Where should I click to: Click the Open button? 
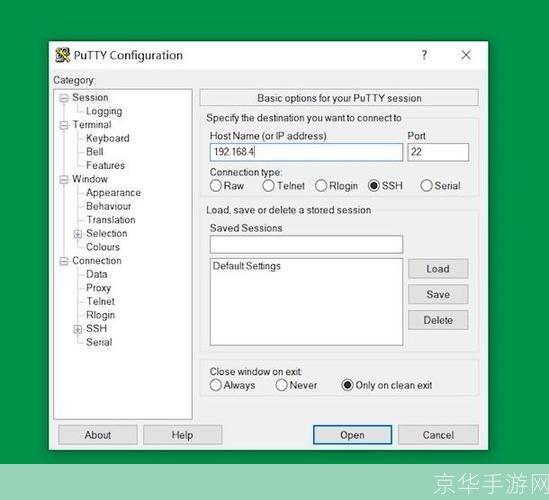(x=352, y=435)
